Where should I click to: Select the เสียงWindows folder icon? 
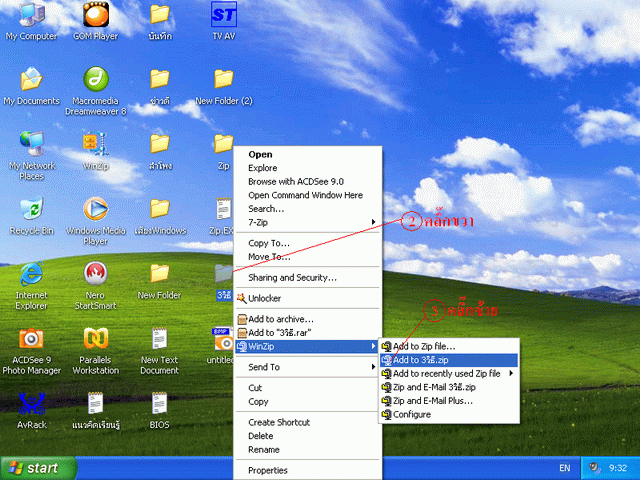pyautogui.click(x=160, y=216)
